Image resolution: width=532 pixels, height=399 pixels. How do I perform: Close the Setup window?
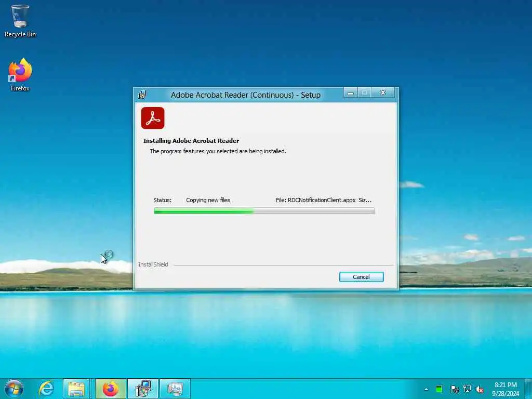[383, 92]
